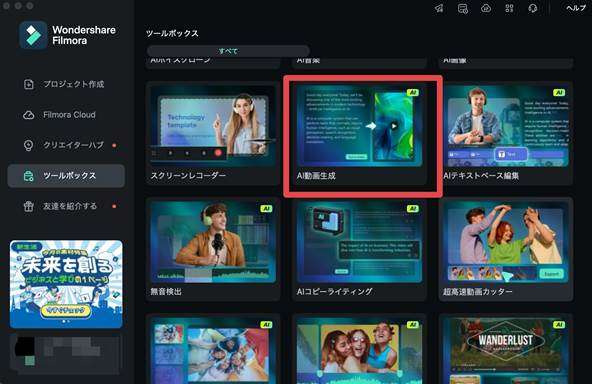
Task: Click the 無音検出 label text
Action: [x=166, y=291]
